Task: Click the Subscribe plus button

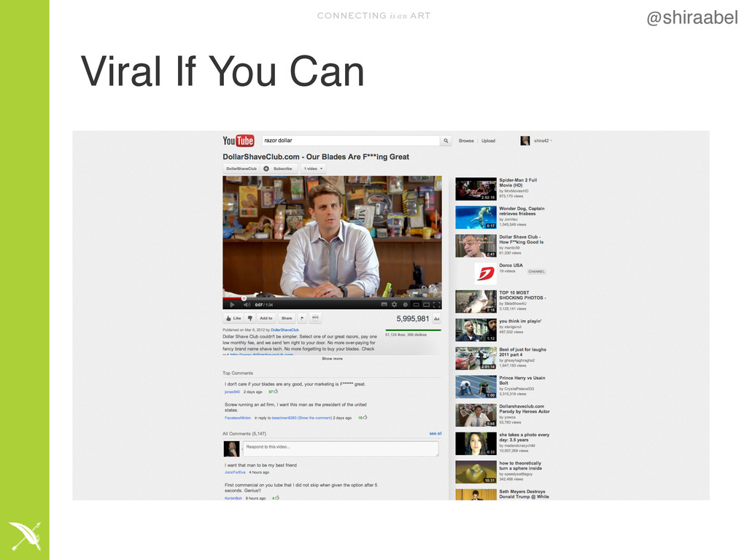Action: (278, 168)
